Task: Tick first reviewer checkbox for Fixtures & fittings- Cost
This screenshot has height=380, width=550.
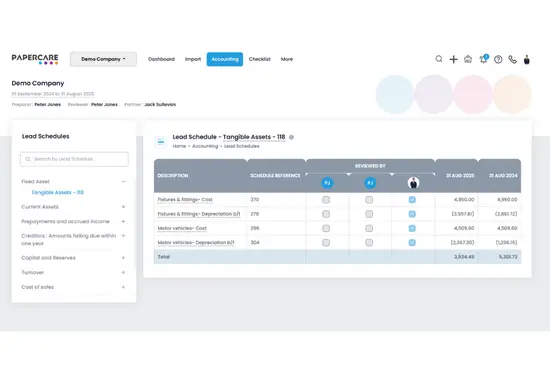Action: (x=326, y=200)
